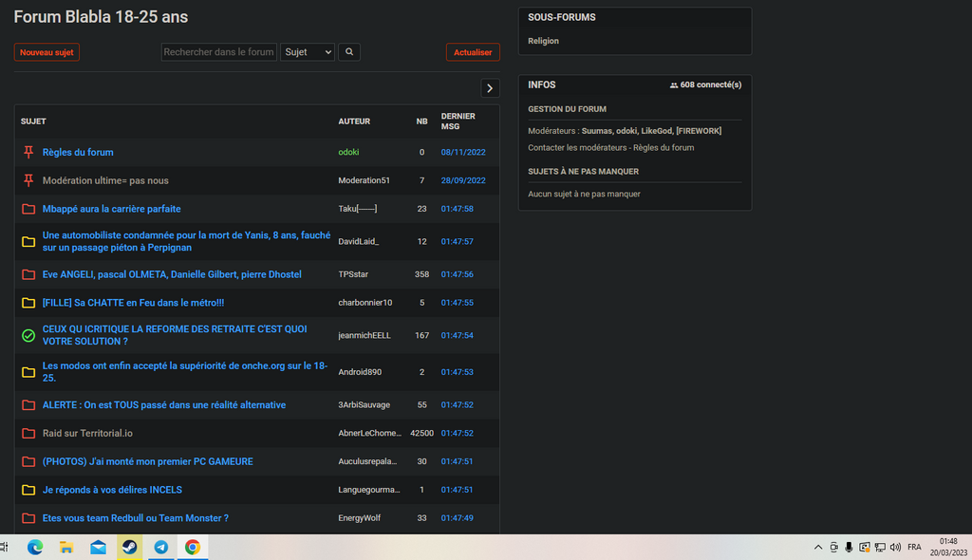Click the green checkmark resolved topic icon
972x560 pixels.
pyautogui.click(x=28, y=335)
